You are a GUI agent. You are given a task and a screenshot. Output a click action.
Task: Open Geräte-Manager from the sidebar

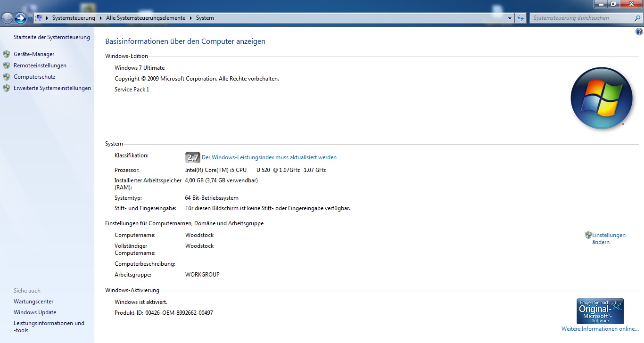[34, 54]
